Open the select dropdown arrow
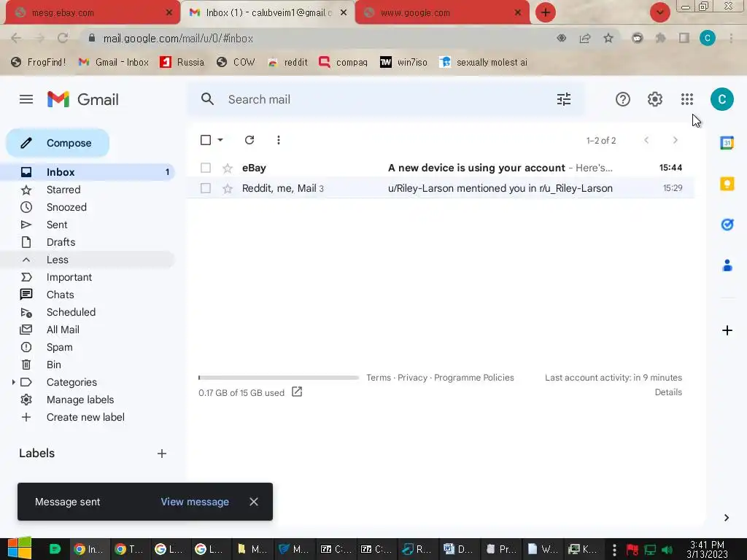Image resolution: width=747 pixels, height=560 pixels. pos(220,140)
